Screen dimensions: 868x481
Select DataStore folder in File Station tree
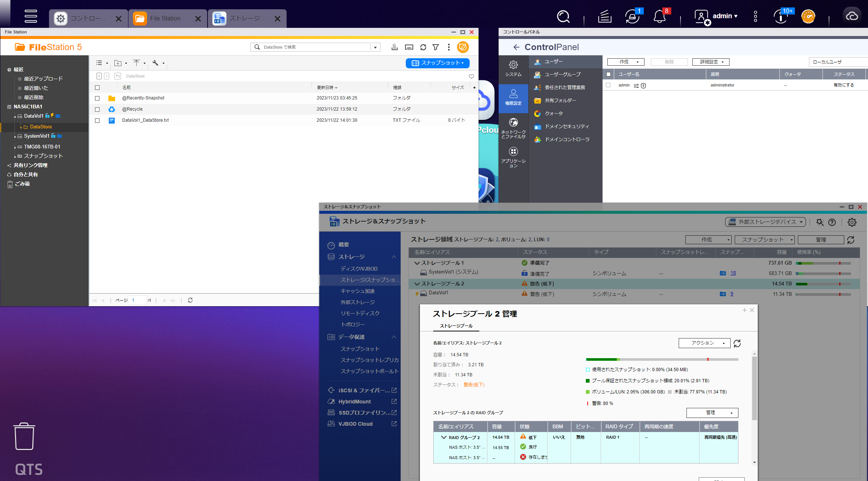(x=45, y=127)
